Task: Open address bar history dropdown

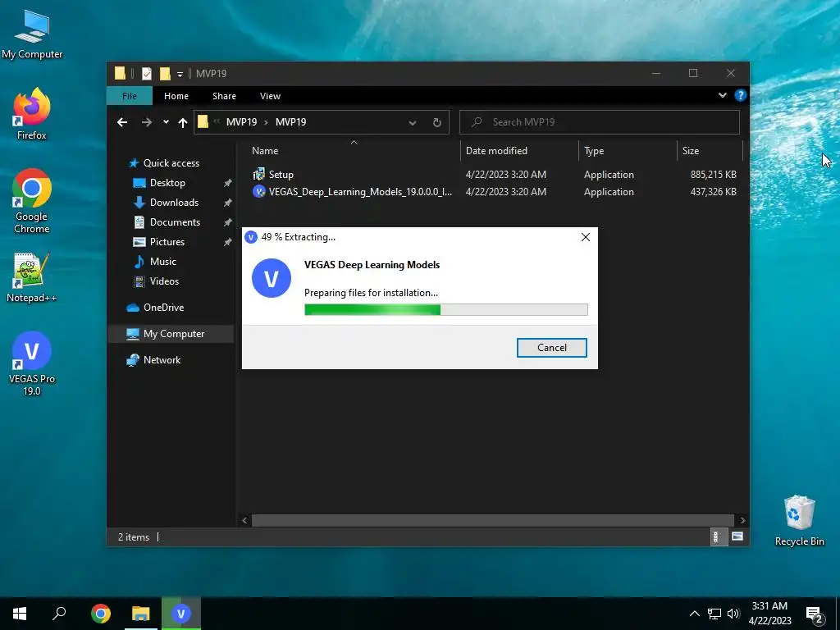Action: click(x=413, y=123)
